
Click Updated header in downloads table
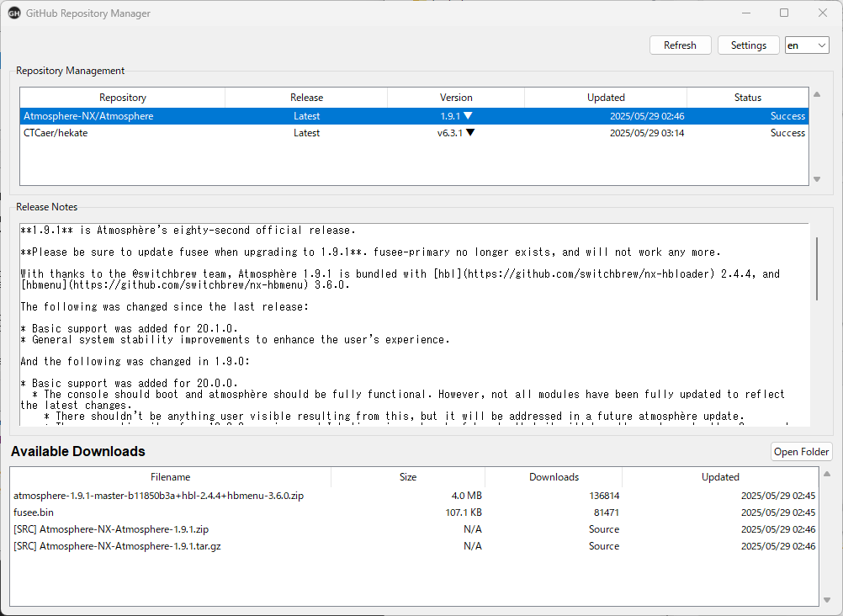tap(720, 476)
